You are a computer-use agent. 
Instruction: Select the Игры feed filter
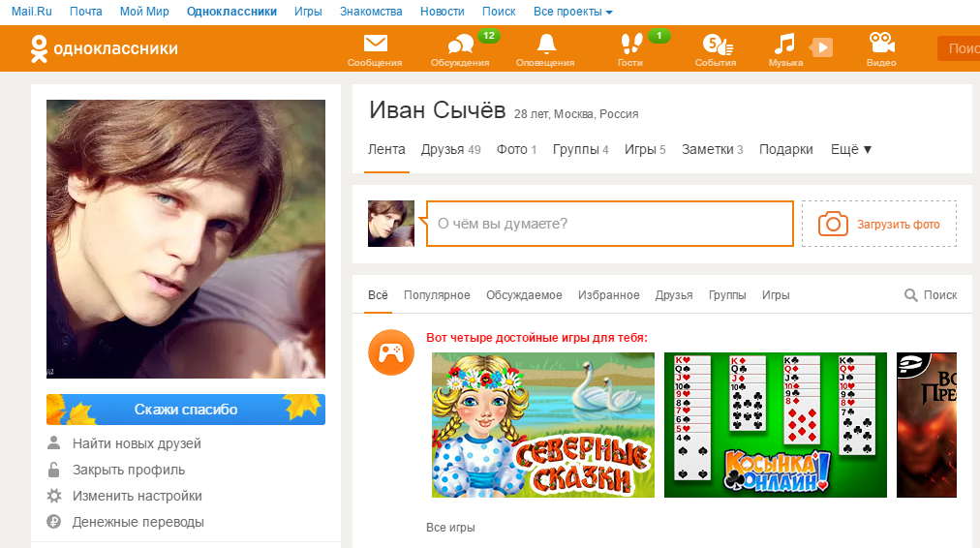(x=776, y=295)
